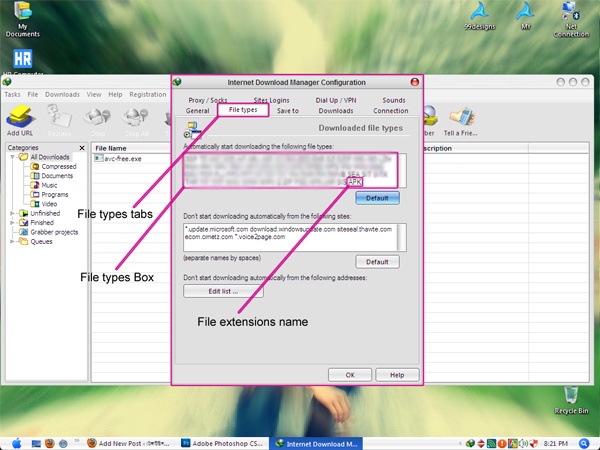Screen dimensions: 600x450
Task: Switch to the Proxy / Socks tab
Action: [x=208, y=100]
